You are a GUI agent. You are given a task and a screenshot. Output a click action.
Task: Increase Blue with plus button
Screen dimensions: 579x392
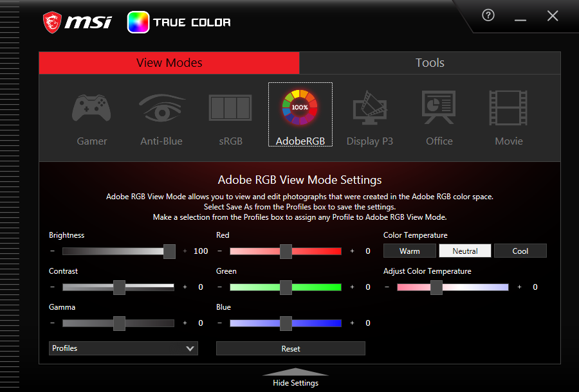353,323
